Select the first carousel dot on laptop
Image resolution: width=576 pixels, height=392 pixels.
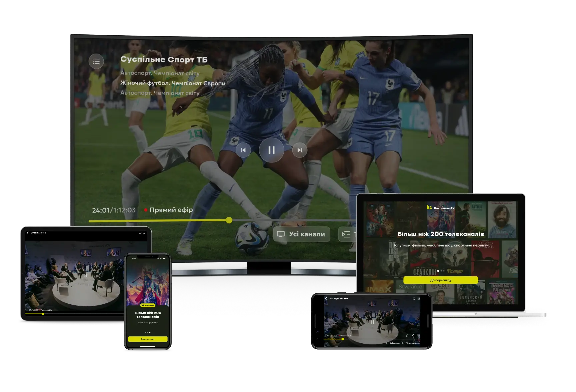coord(438,271)
